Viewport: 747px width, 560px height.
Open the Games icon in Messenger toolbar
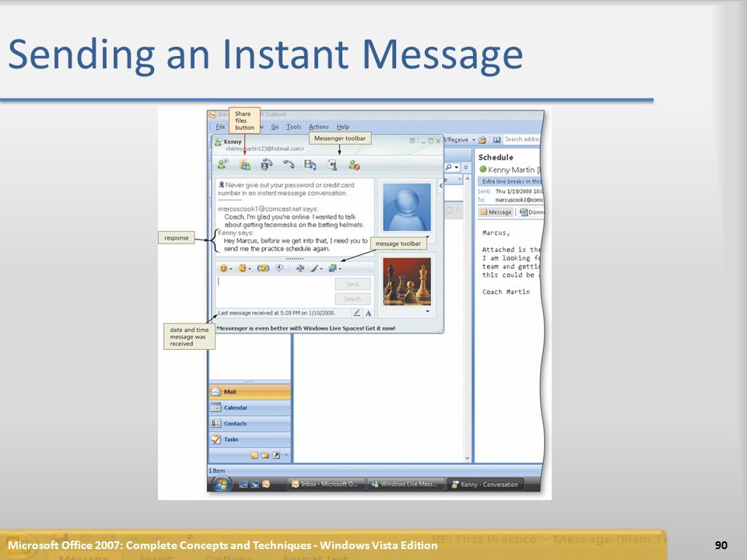click(332, 165)
